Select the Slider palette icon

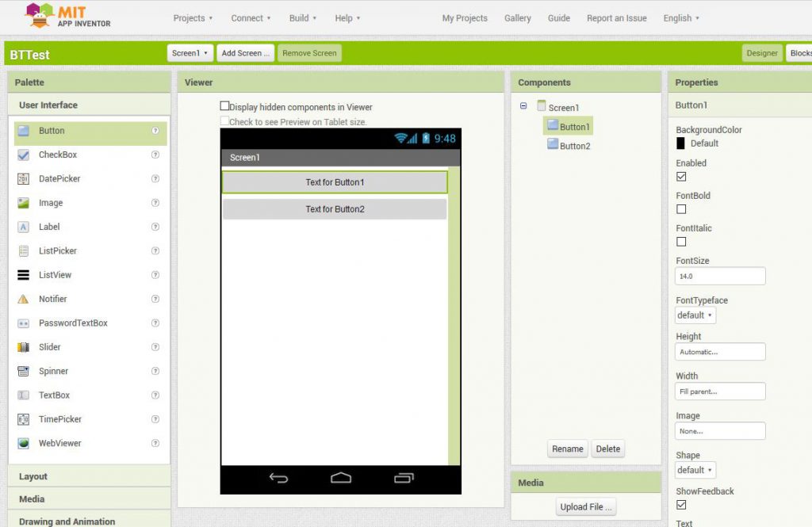pos(23,347)
